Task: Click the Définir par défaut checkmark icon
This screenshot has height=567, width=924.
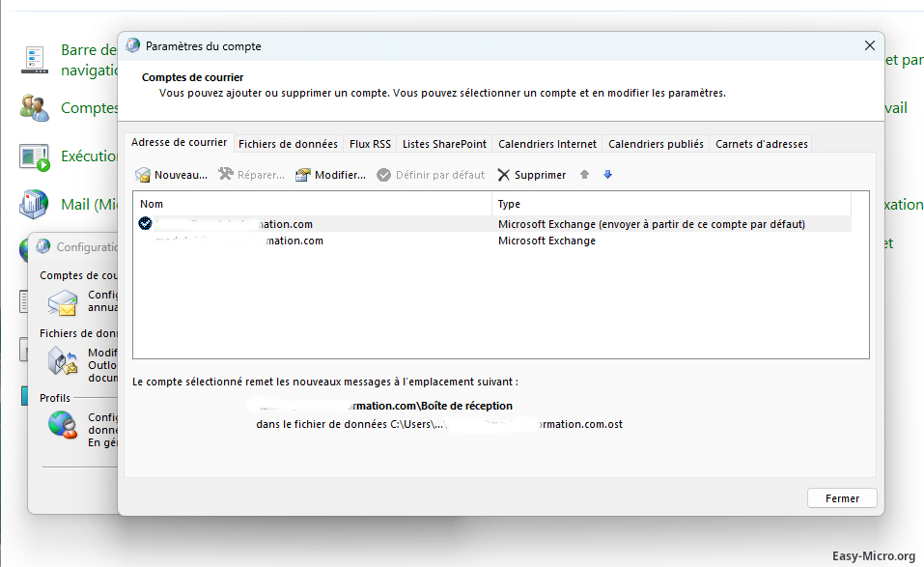Action: click(x=383, y=175)
